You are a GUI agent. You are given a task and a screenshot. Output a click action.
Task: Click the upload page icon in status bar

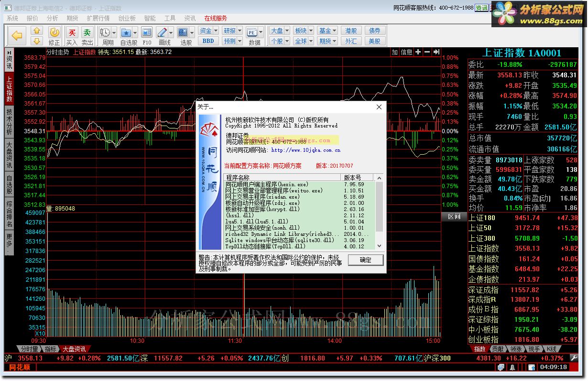532,367
